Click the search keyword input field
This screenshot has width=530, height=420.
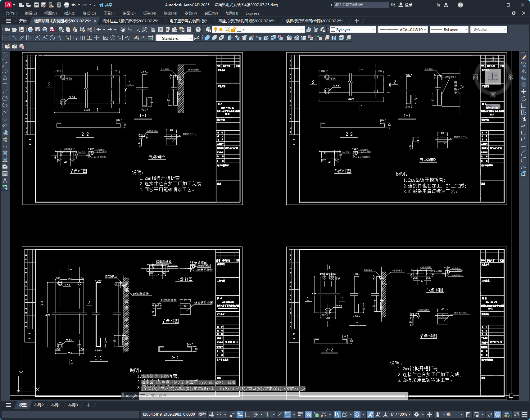(x=361, y=5)
